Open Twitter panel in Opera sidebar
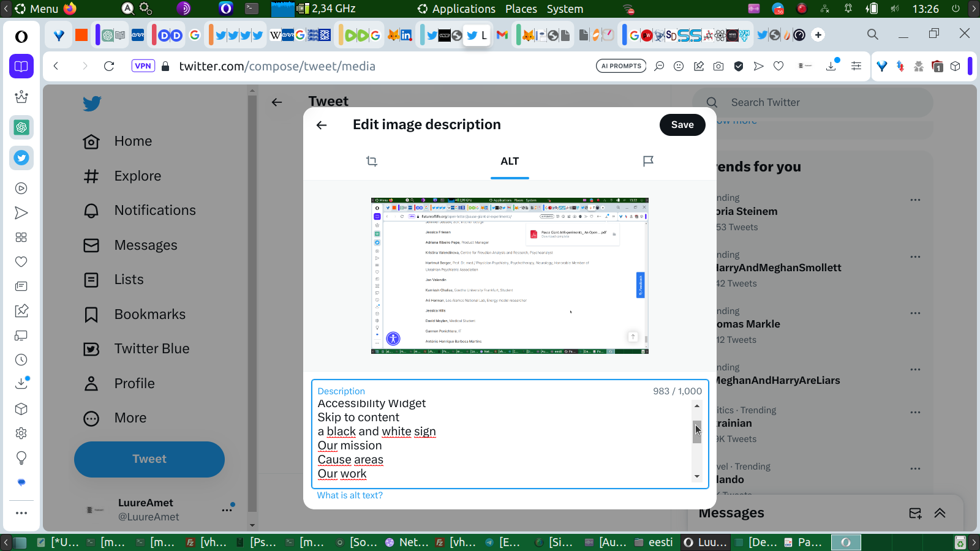This screenshot has height=551, width=980. (x=21, y=158)
